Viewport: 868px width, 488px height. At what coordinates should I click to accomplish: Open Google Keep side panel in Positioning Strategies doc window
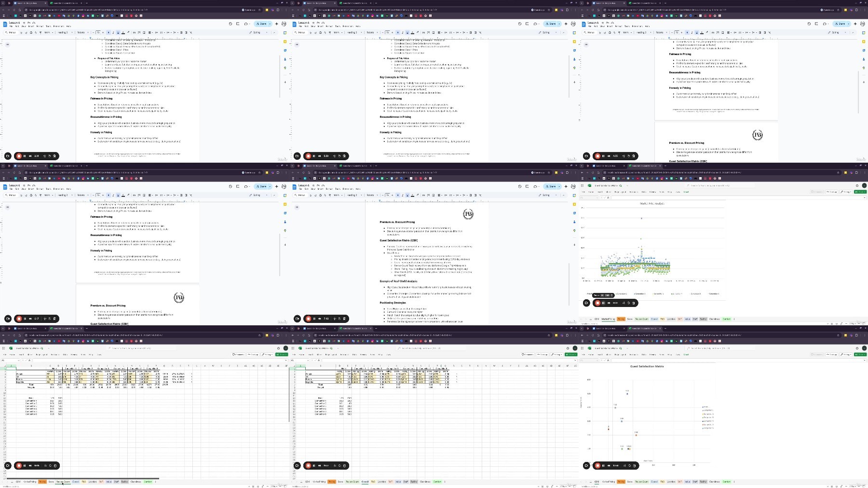(x=574, y=204)
